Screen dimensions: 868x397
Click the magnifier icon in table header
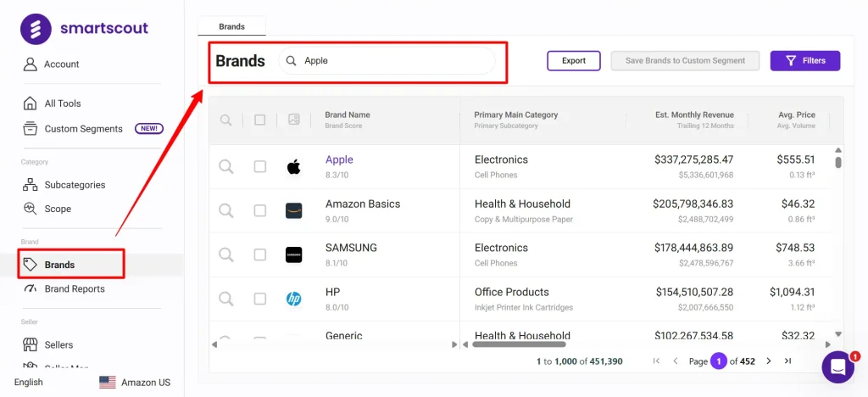(225, 120)
